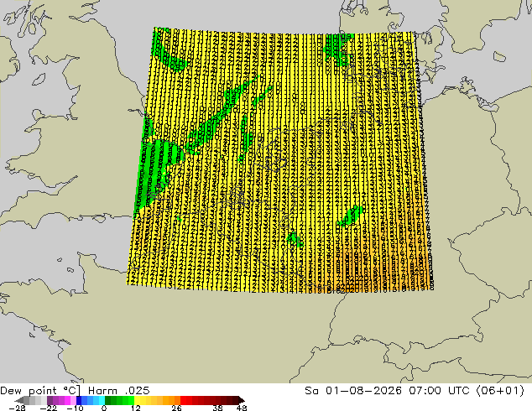Click the -10 legend label
This screenshot has width=532, height=411.
tap(75, 408)
